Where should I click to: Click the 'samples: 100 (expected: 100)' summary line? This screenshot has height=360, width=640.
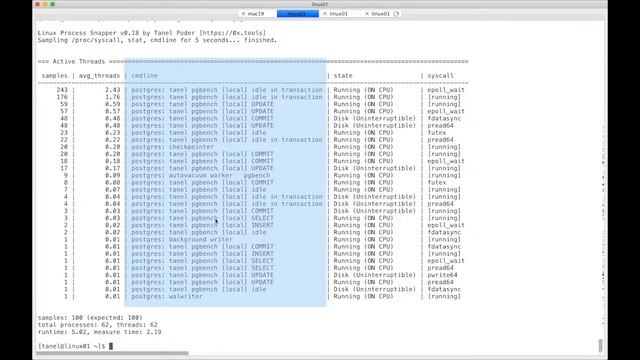point(90,318)
